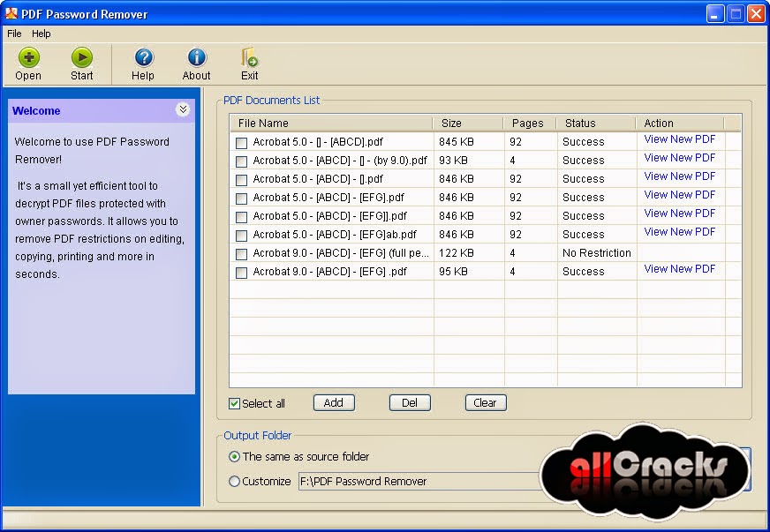Viewport: 770px width, 532px height.
Task: Close the PDF Password Remover window
Action: coord(756,14)
